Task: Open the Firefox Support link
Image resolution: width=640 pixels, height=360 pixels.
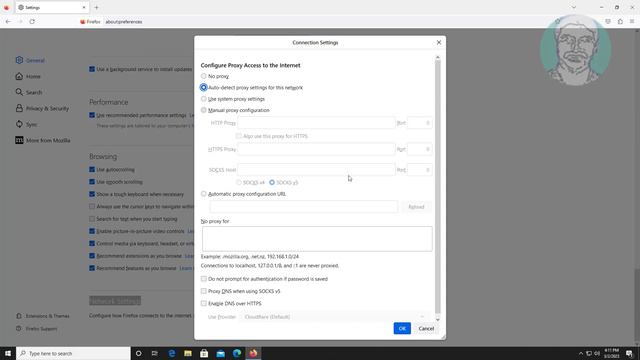Action: point(37,329)
